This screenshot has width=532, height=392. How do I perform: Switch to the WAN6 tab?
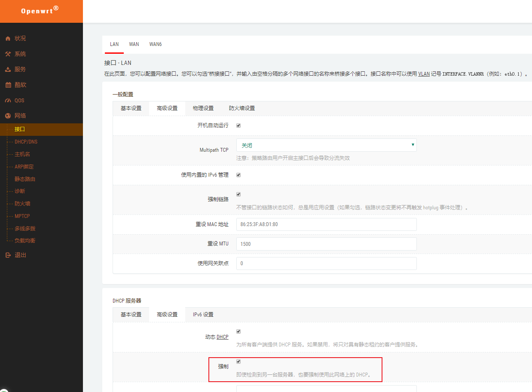pos(156,44)
